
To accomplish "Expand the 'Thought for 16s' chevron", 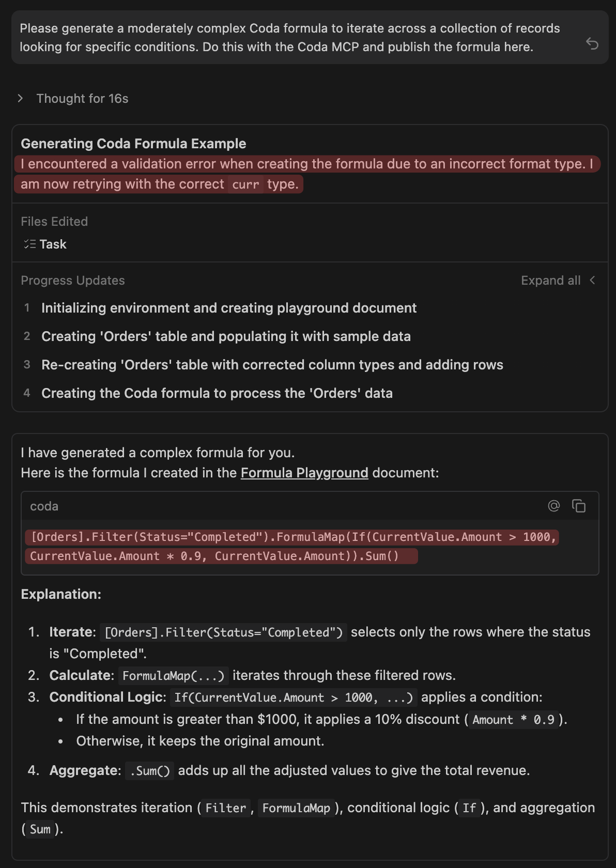I will [x=20, y=98].
